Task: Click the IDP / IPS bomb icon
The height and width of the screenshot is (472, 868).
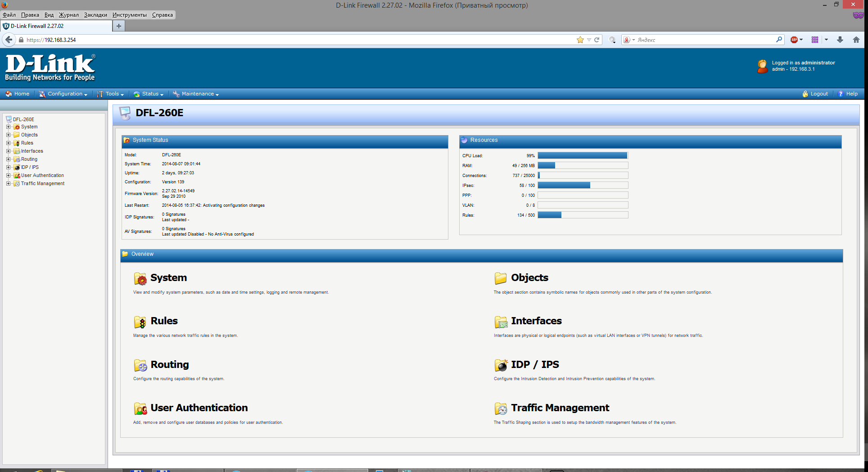Action: coord(501,365)
